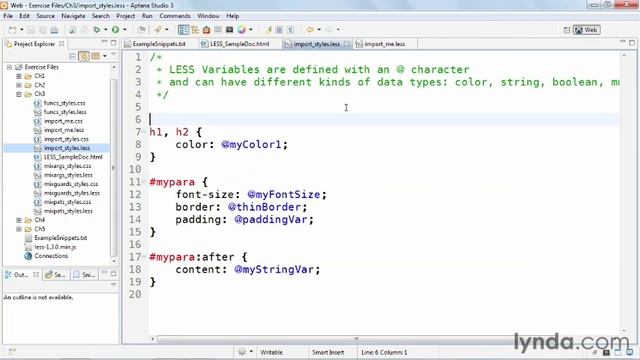The height and width of the screenshot is (360, 640).
Task: Click the green Run button icon
Action: (x=116, y=29)
